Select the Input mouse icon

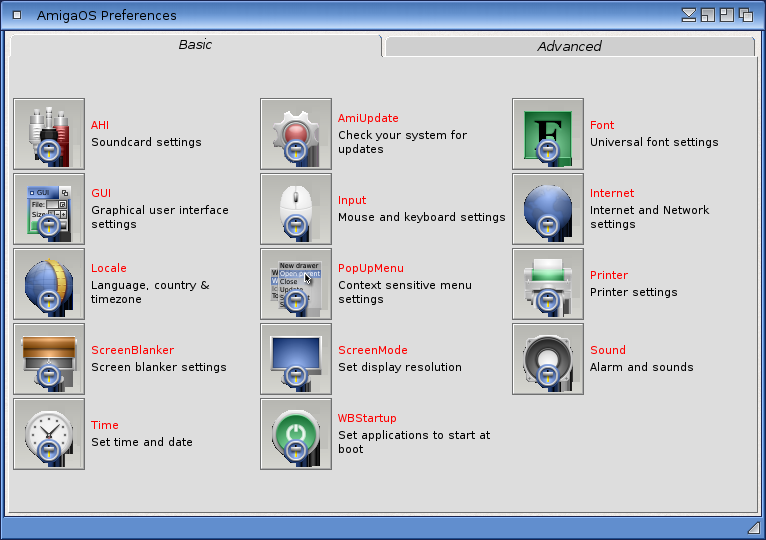[296, 209]
